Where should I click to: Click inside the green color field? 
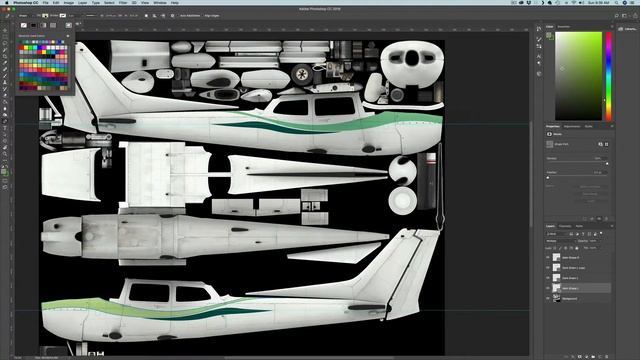coord(578,76)
